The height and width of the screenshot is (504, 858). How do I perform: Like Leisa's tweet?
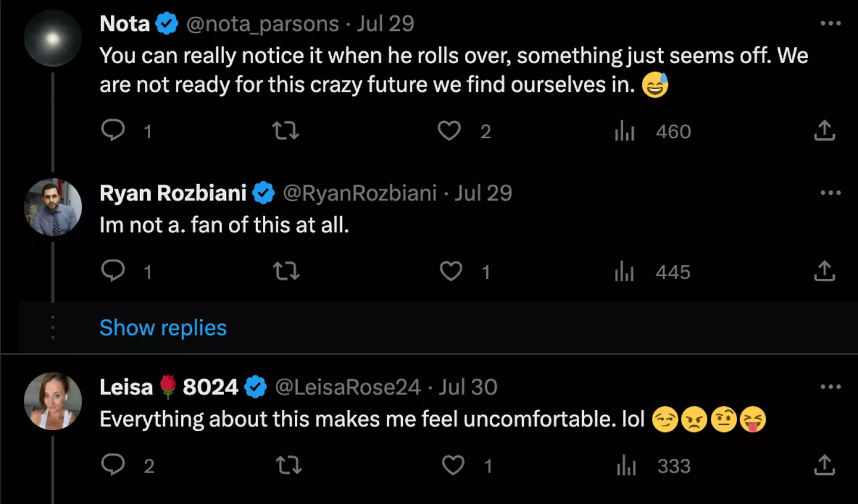[453, 465]
